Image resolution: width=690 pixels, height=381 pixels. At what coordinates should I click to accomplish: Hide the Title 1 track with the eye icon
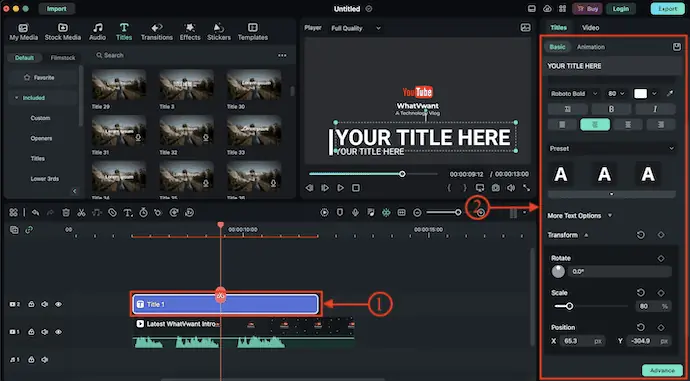click(x=58, y=304)
